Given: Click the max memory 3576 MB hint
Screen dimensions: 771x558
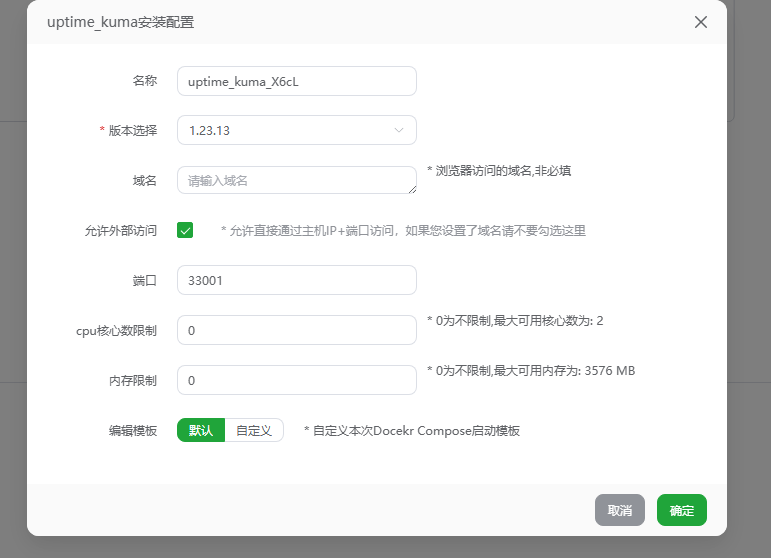Looking at the screenshot, I should click(x=530, y=371).
